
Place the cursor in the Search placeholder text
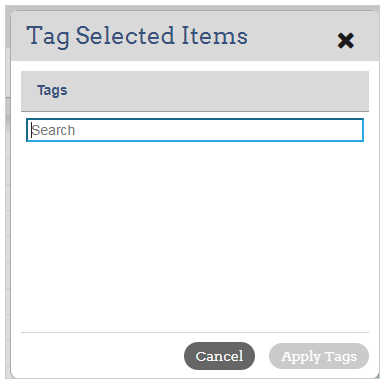click(53, 130)
